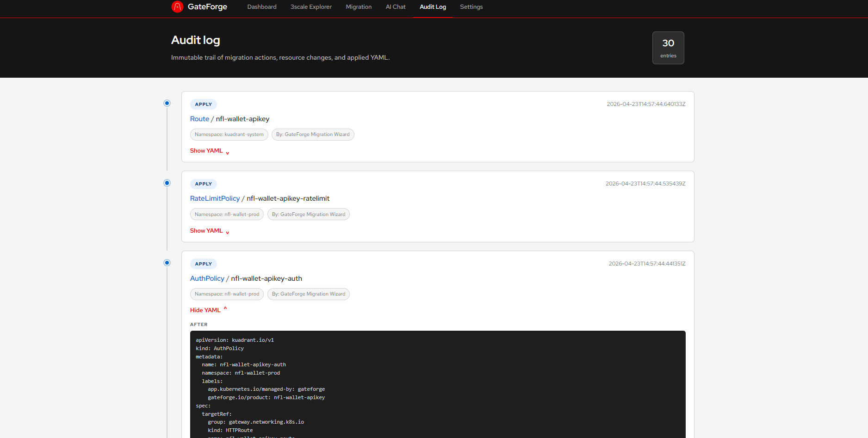
Task: Click Namespace: nfl-wallet-prod chip on RateLimitPolicy
Action: pos(227,215)
